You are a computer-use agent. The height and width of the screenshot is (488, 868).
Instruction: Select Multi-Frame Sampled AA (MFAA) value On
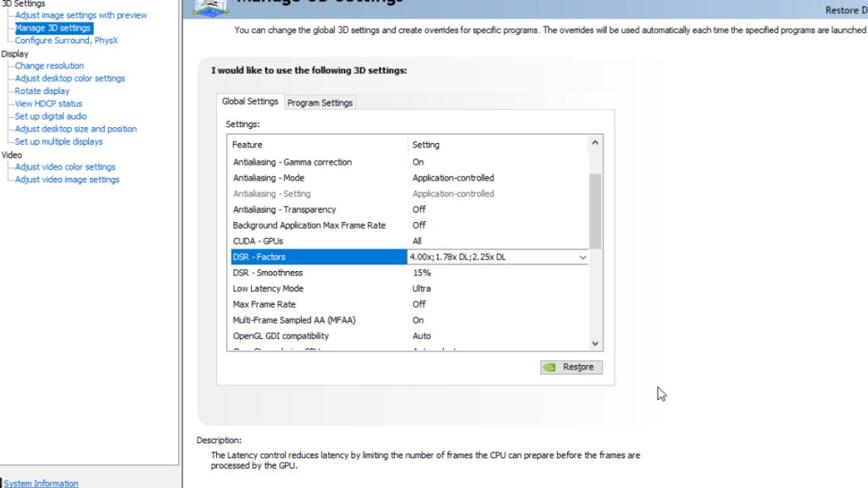418,320
